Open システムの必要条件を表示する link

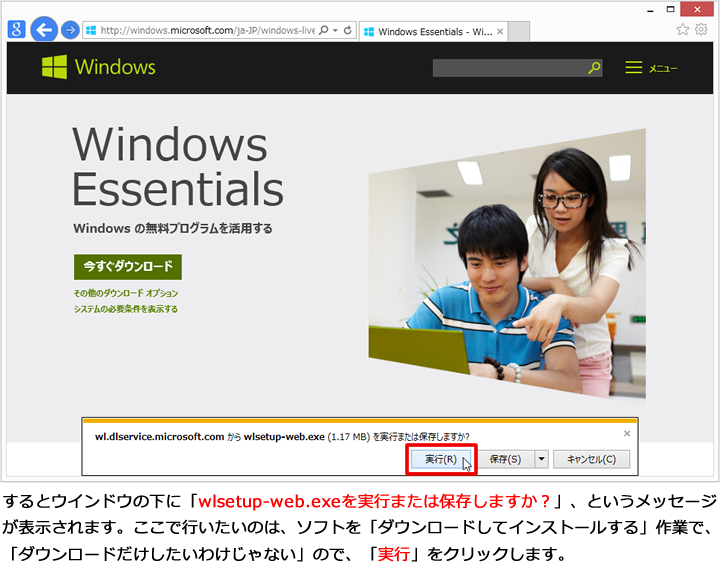click(126, 309)
